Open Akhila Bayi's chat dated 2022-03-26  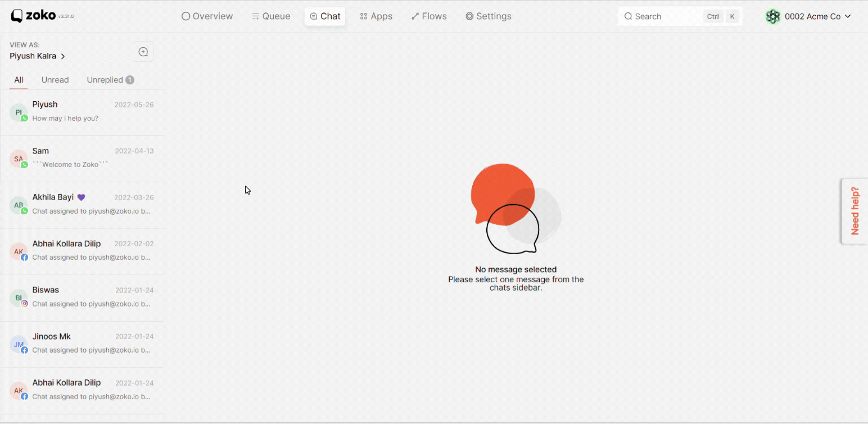coord(82,205)
